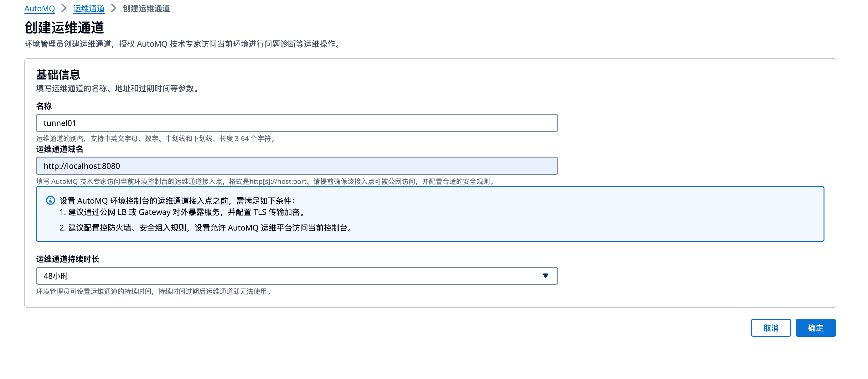This screenshot has width=868, height=379.
Task: Click the dropdown arrow of 持续时长 select
Action: (545, 276)
